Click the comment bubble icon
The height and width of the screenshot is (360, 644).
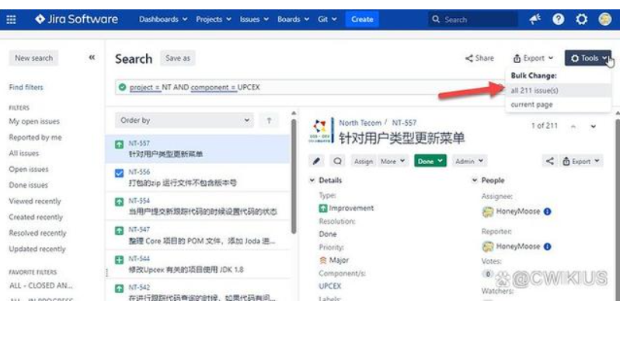point(338,161)
